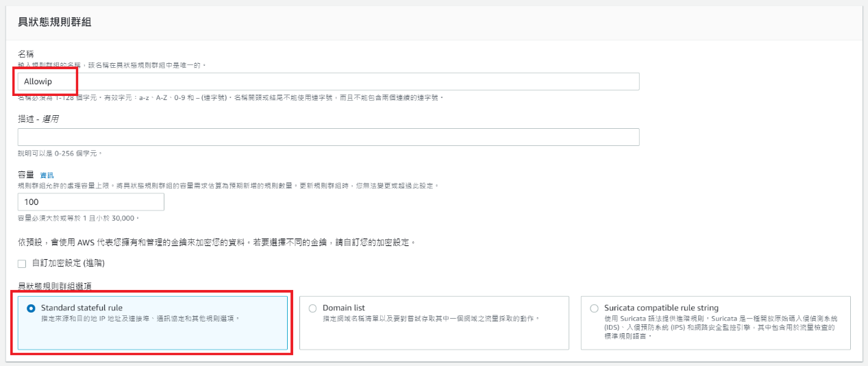Click the 自訂加密設定 (進階) label text

tap(68, 263)
